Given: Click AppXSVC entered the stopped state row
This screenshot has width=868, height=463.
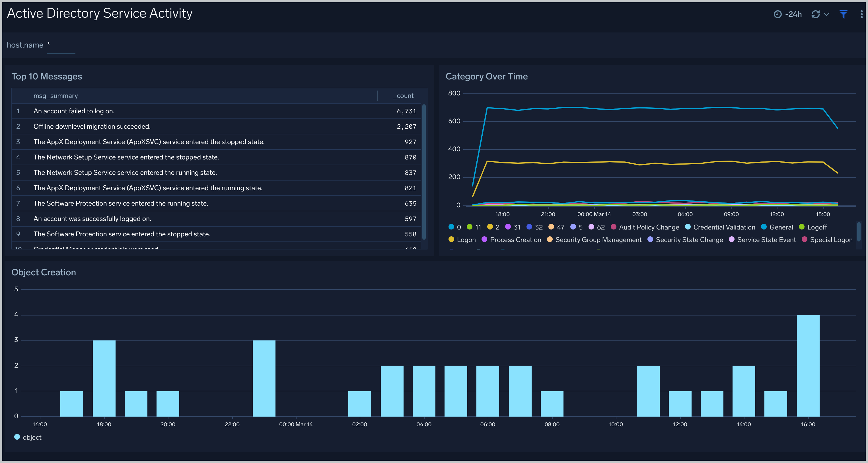Looking at the screenshot, I should 217,142.
